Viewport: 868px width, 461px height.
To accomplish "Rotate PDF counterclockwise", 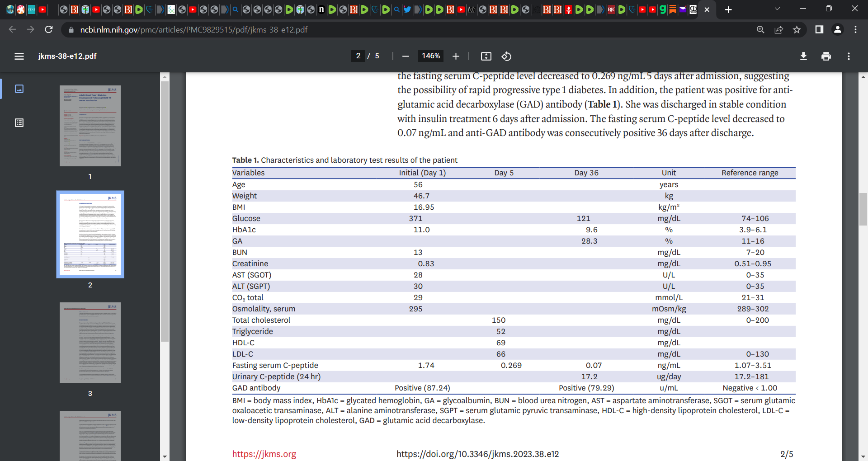I will click(506, 56).
